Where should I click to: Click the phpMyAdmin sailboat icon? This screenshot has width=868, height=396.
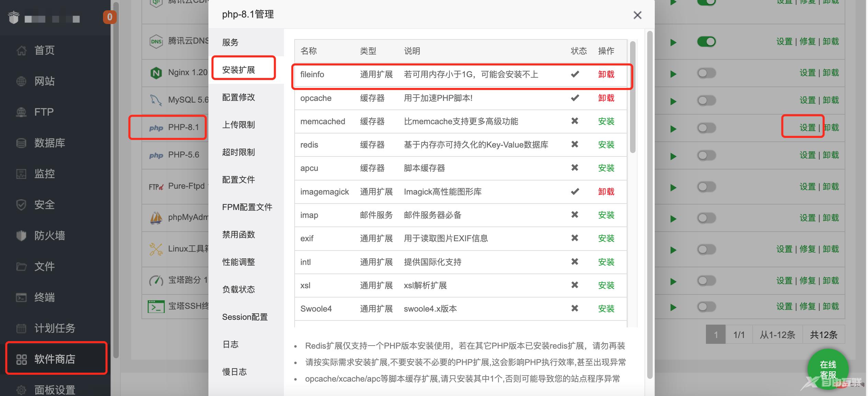coord(156,218)
